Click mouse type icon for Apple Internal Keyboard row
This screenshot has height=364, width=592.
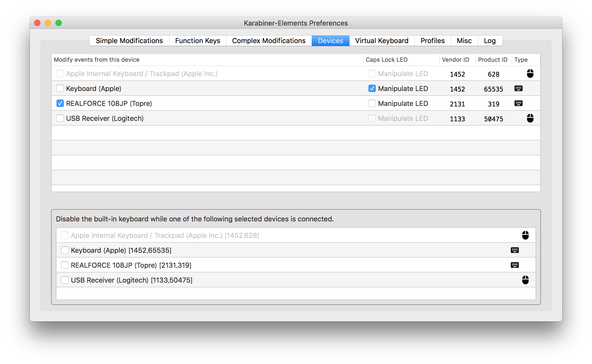coord(530,73)
